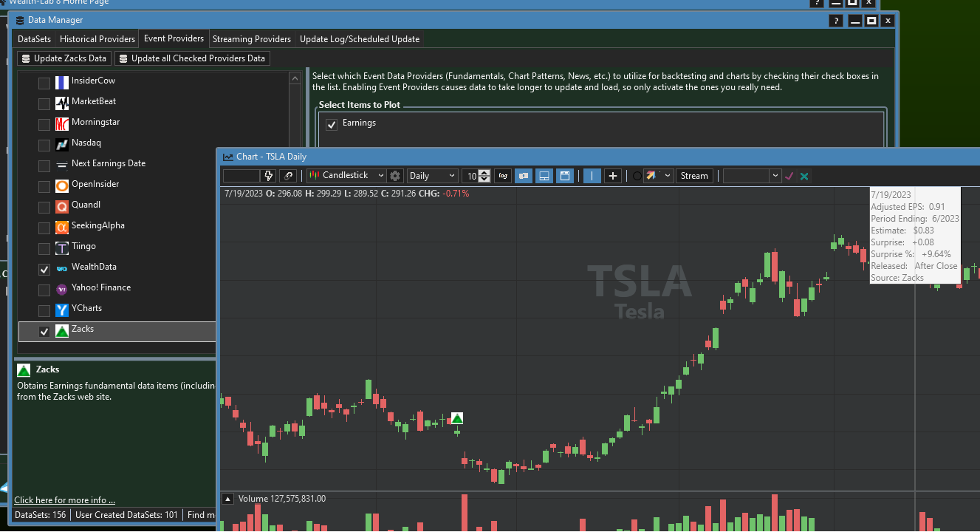Click the Yahoo! Finance provider icon
Viewport: 980px width, 532px height.
point(62,289)
